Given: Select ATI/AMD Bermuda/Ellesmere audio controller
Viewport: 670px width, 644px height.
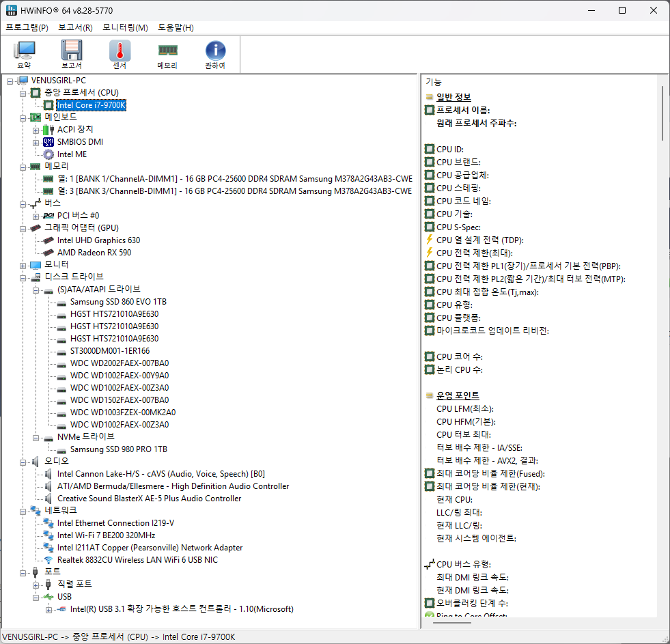Looking at the screenshot, I should [x=173, y=486].
